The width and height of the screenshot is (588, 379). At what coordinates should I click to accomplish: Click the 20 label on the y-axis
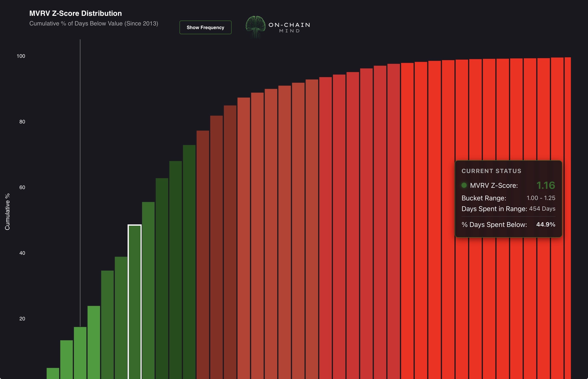pos(22,319)
